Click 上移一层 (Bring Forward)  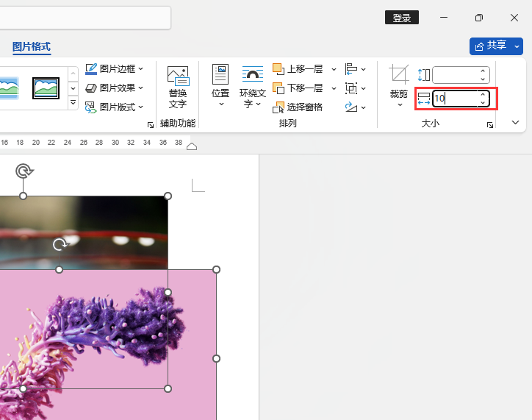click(298, 69)
